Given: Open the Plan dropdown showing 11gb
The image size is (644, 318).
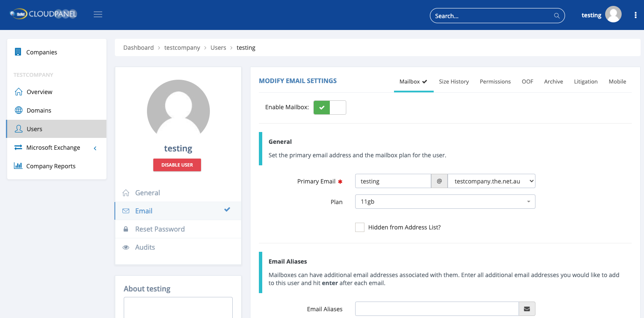Looking at the screenshot, I should (x=445, y=202).
